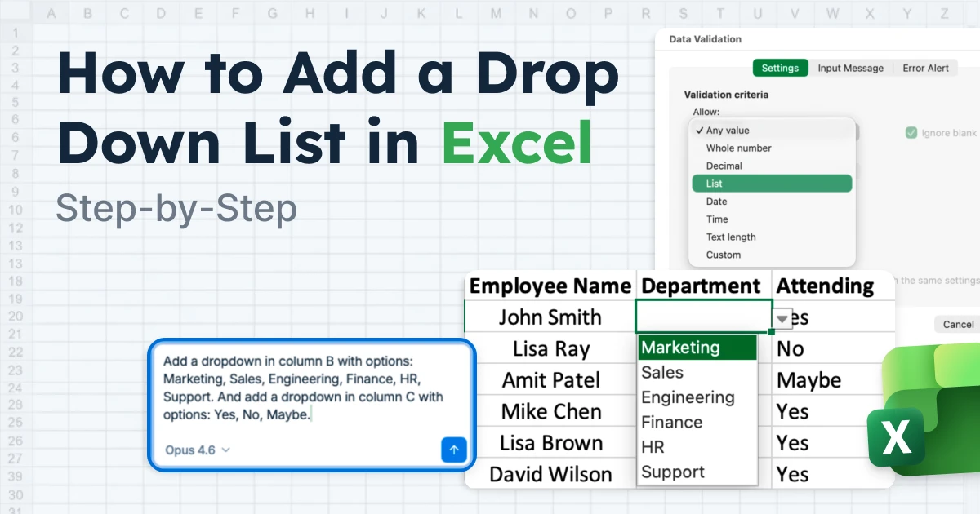The width and height of the screenshot is (980, 514).
Task: Select Whole number from the Allow options
Action: tap(739, 148)
